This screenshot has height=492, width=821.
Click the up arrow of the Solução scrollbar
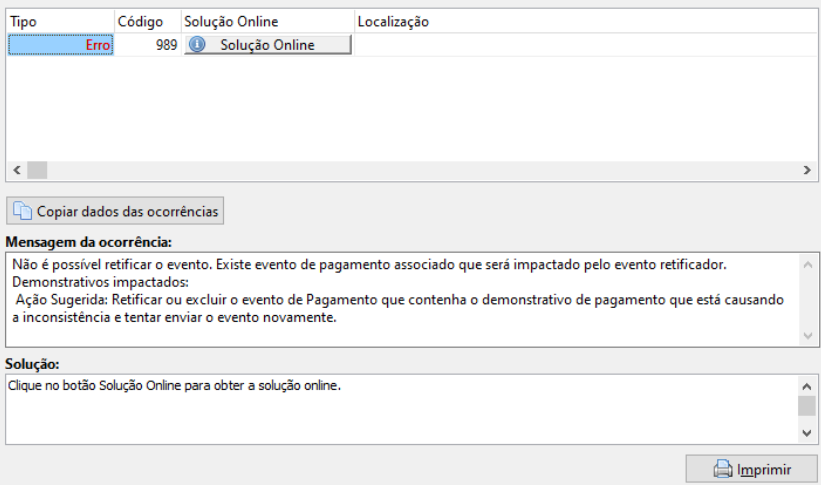[807, 387]
